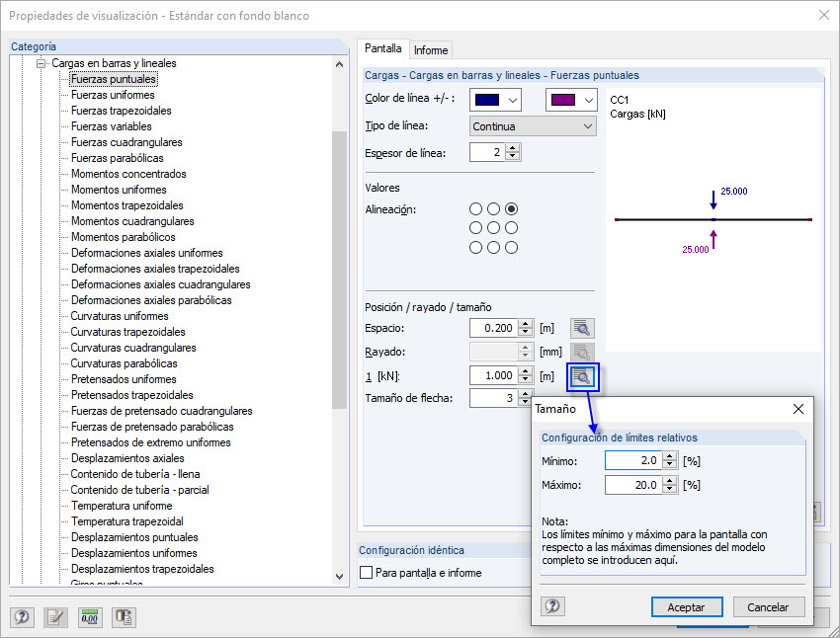Click the edit notes icon in footer

(55, 617)
